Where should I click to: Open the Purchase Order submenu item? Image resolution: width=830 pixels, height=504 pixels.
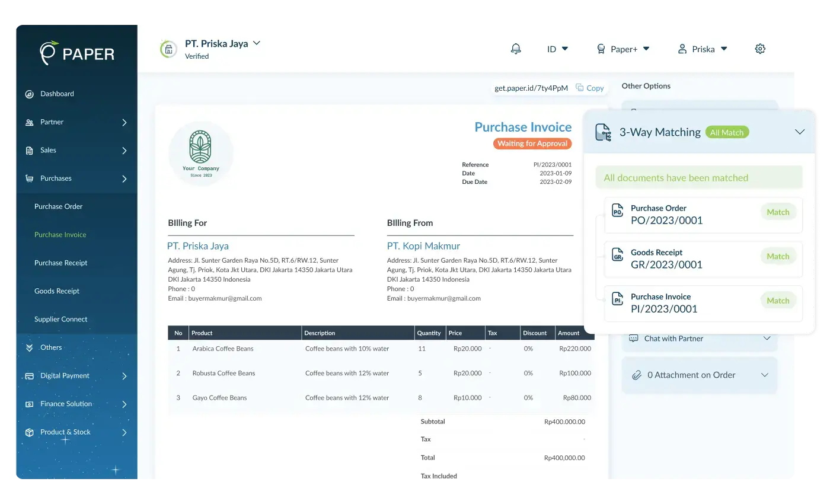(x=58, y=206)
